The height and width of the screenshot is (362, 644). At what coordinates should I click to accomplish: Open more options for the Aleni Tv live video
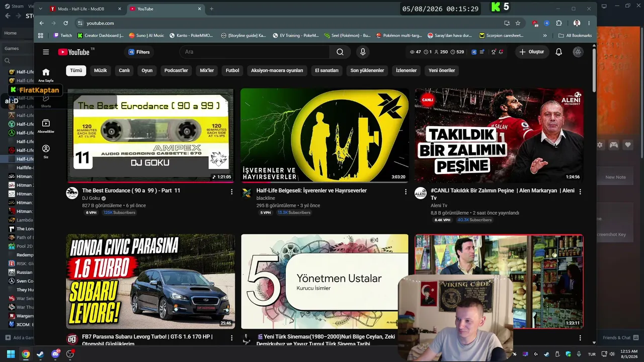click(580, 192)
